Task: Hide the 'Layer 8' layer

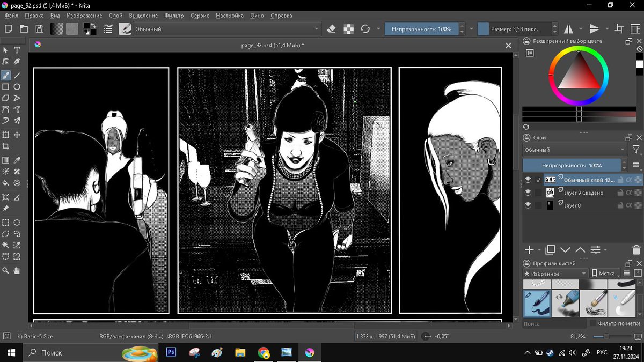Action: click(528, 205)
